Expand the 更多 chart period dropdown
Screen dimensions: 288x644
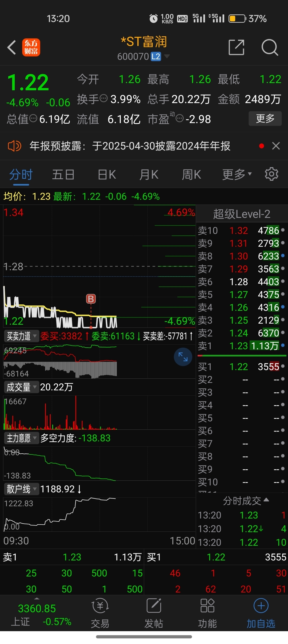click(x=237, y=175)
